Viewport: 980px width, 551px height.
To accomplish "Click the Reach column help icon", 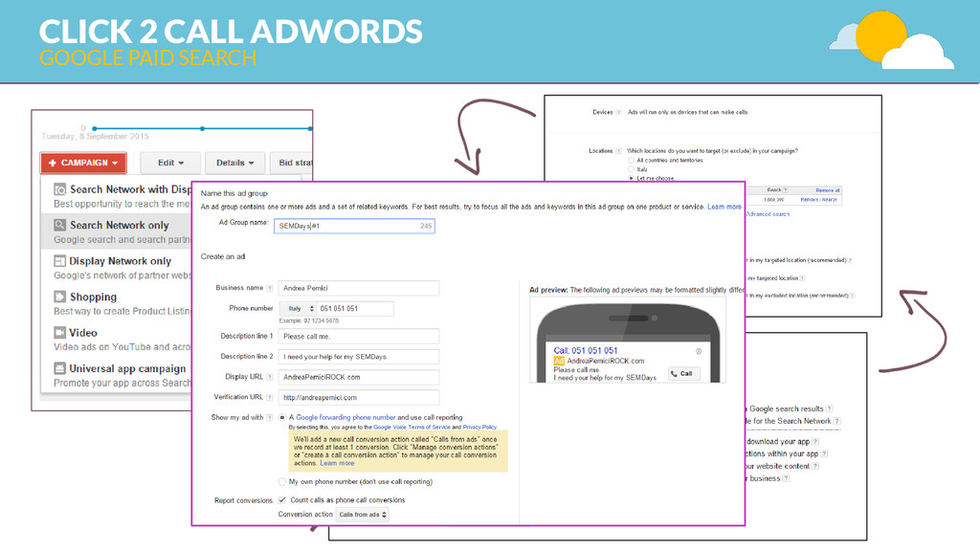I will 786,190.
